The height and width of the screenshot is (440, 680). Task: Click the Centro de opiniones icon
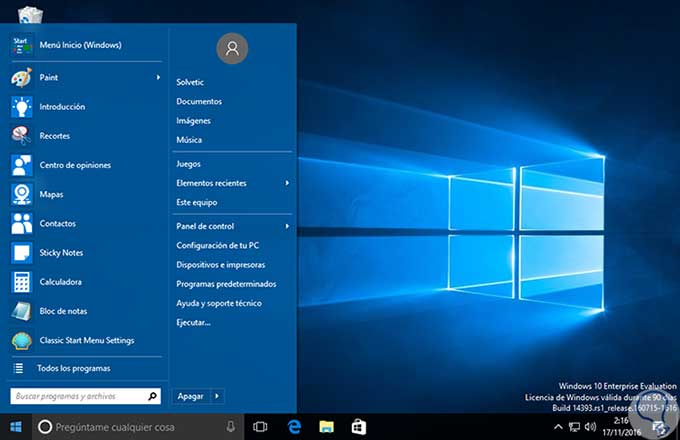click(x=22, y=165)
